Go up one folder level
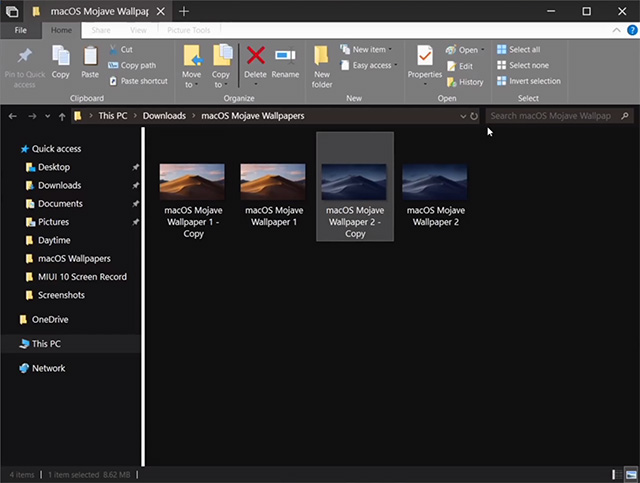Viewport: 640px width, 483px height. point(62,117)
